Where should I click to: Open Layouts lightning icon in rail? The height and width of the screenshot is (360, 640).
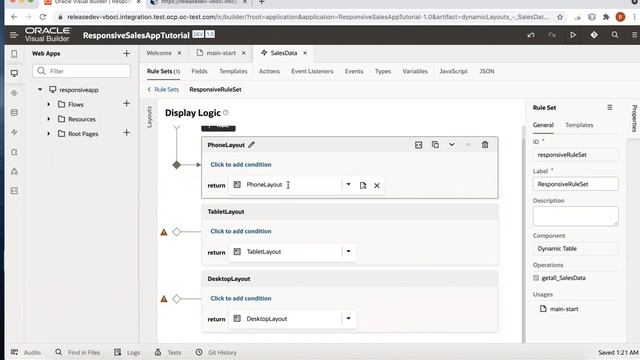14,132
